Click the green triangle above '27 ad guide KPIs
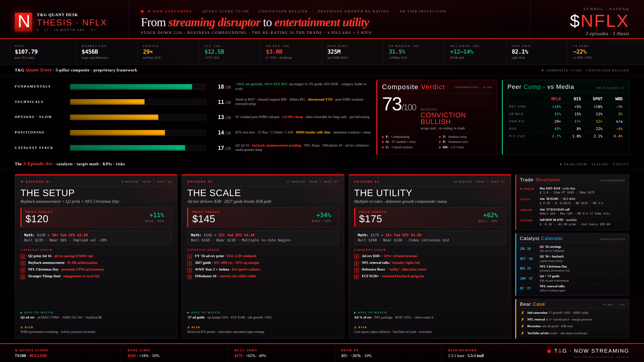The width and height of the screenshot is (644, 362). pos(188,313)
